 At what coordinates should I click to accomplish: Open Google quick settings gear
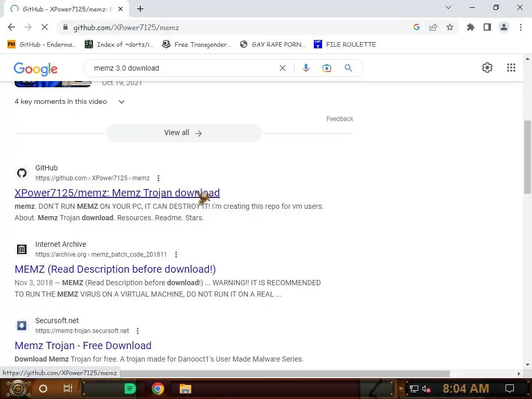(x=487, y=68)
